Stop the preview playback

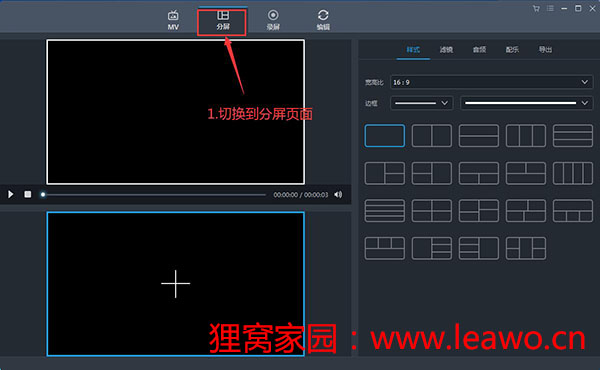click(x=28, y=194)
